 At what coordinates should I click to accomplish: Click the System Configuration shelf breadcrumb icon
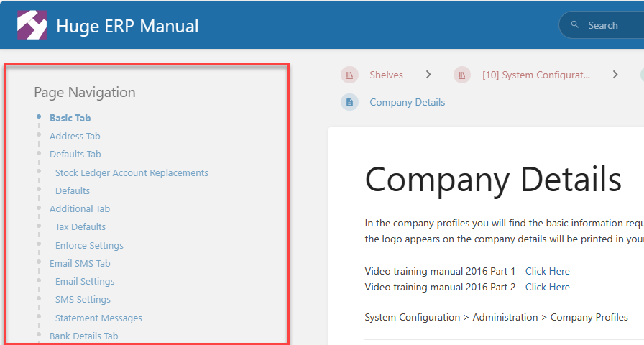tap(462, 75)
